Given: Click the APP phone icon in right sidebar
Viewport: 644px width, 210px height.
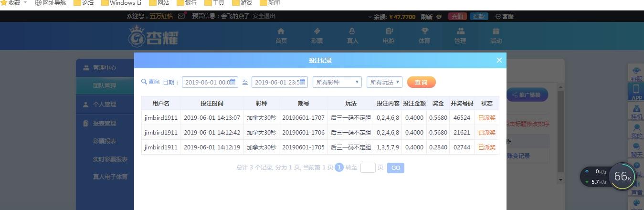Looking at the screenshot, I should pyautogui.click(x=636, y=89).
